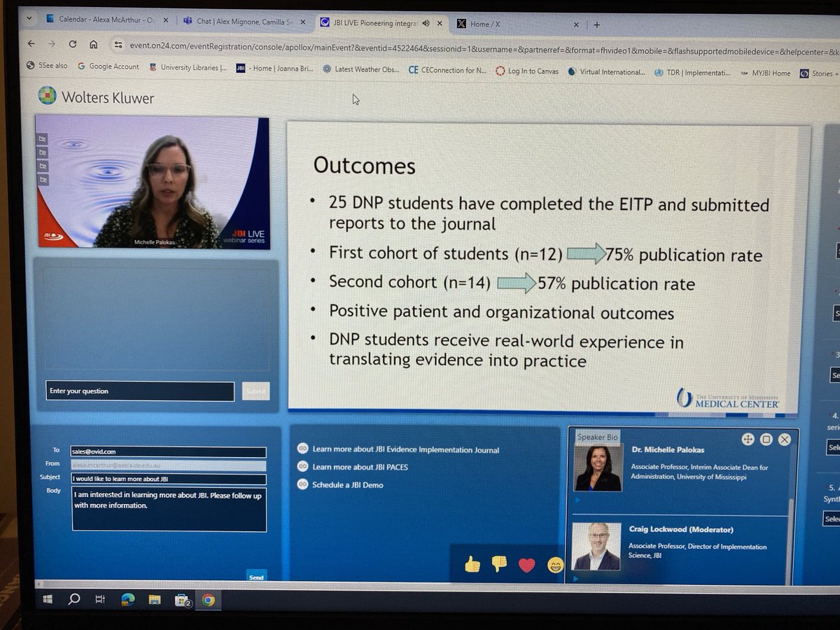Open a new browser tab
Screen dimensions: 840x630
click(x=597, y=24)
